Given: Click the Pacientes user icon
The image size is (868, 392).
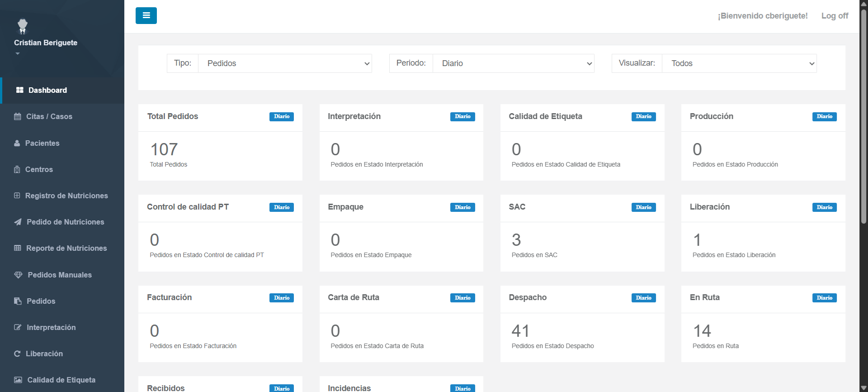Looking at the screenshot, I should [17, 143].
